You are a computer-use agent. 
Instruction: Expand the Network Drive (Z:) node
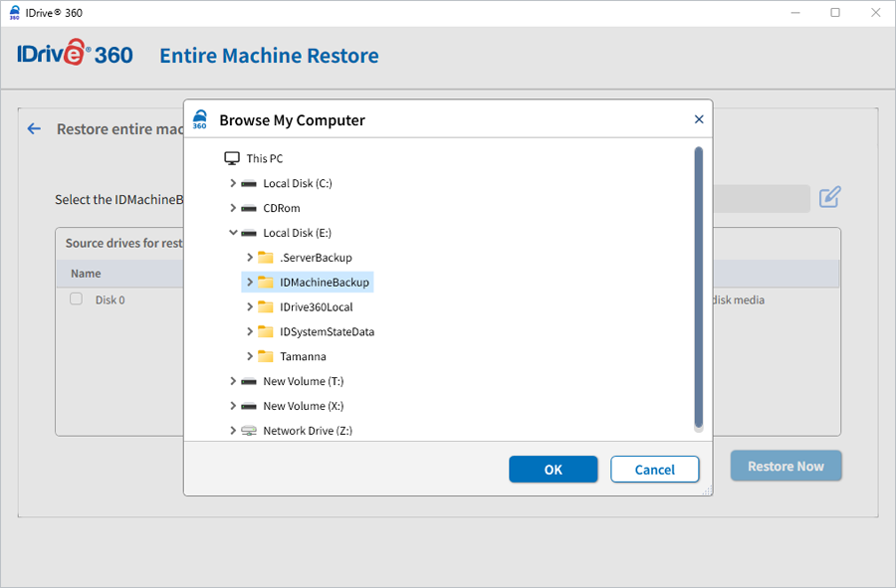(233, 431)
